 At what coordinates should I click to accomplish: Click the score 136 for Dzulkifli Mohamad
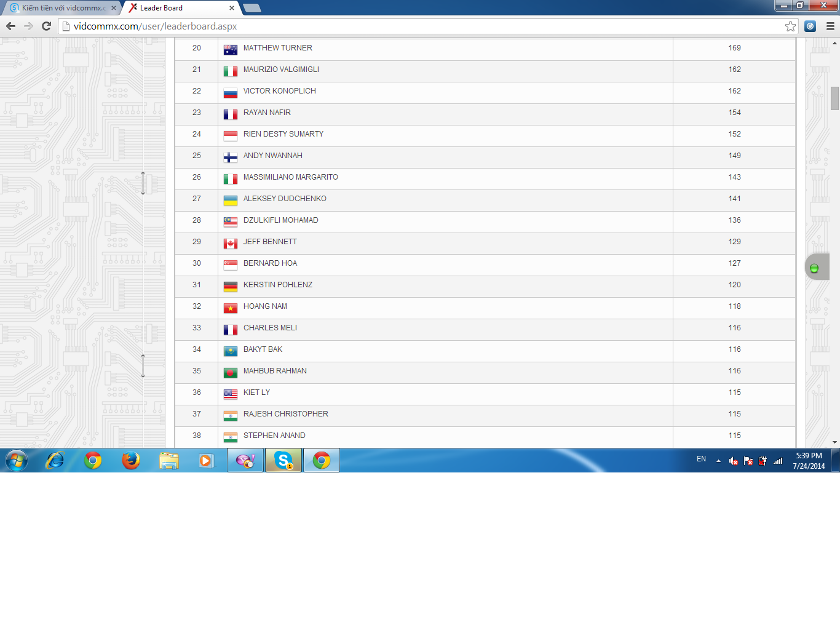[735, 220]
